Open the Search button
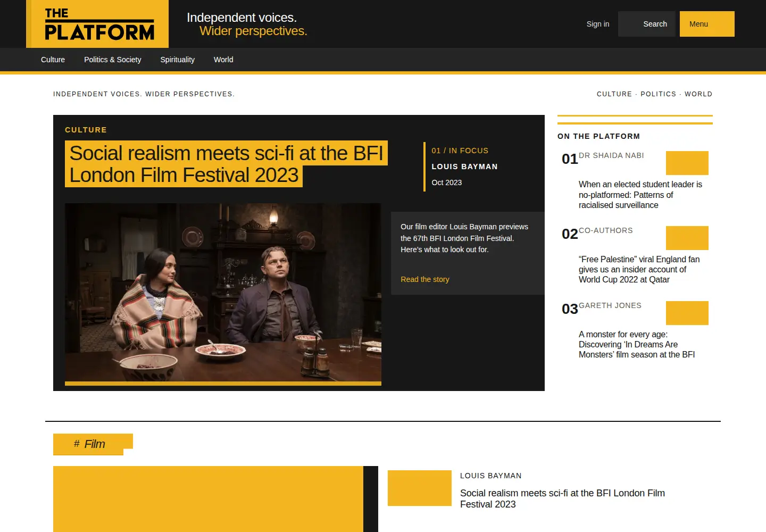766x532 pixels. [x=646, y=24]
